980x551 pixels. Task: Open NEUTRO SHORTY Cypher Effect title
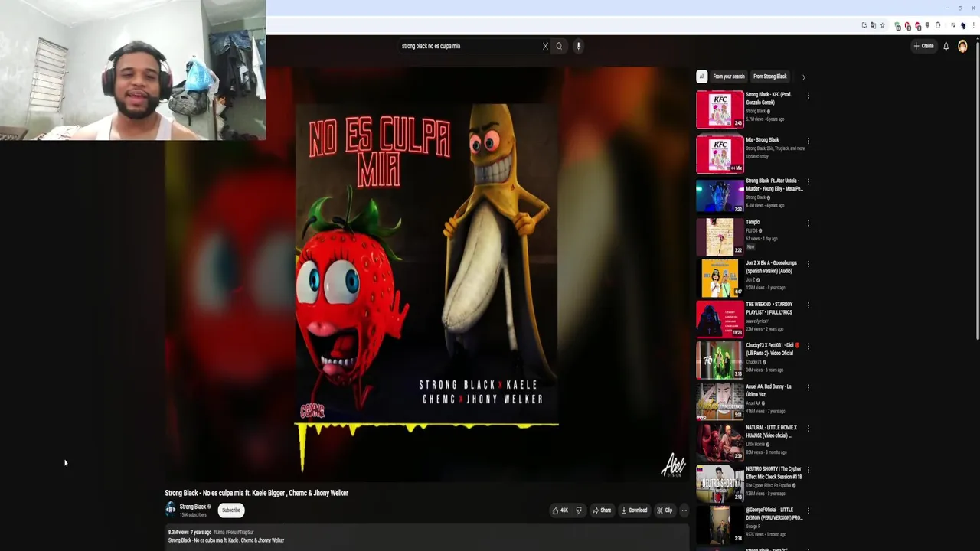(x=774, y=472)
